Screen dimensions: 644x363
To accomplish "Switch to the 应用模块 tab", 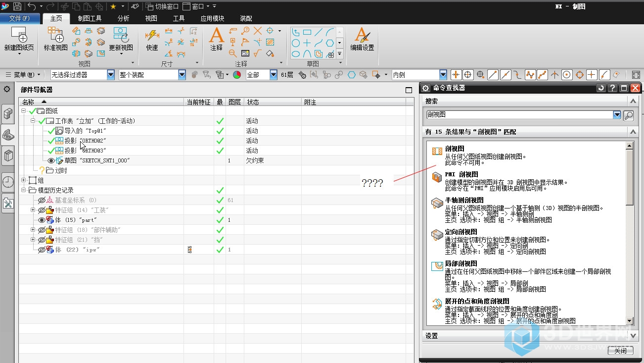I will [212, 18].
